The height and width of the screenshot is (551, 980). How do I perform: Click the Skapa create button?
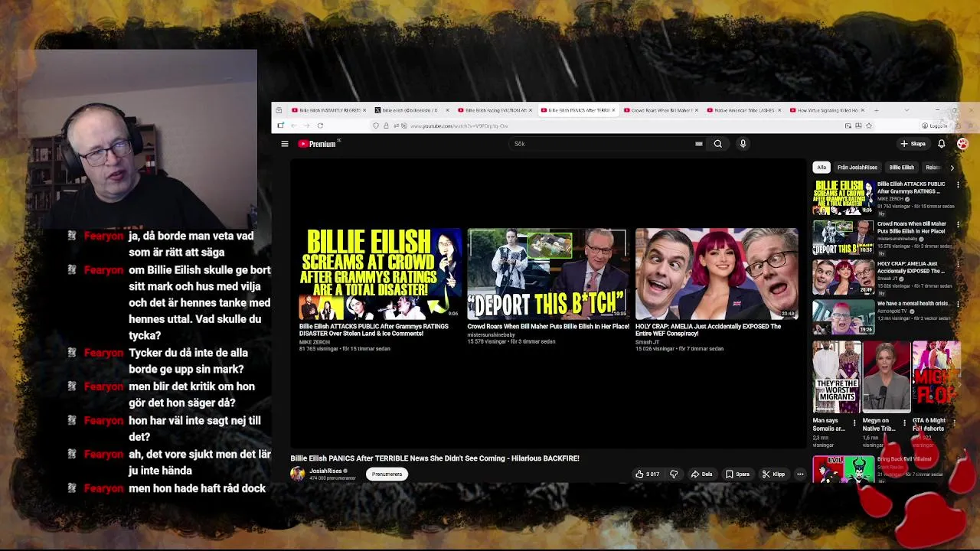point(913,144)
